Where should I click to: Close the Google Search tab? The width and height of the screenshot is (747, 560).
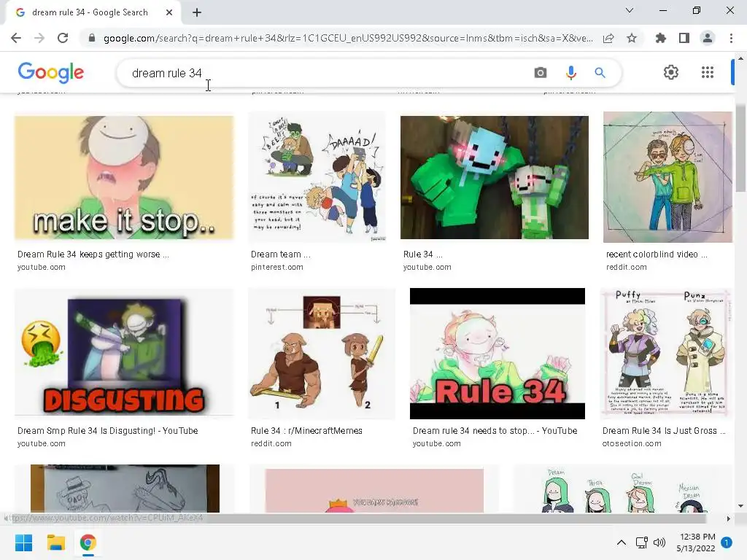click(169, 12)
